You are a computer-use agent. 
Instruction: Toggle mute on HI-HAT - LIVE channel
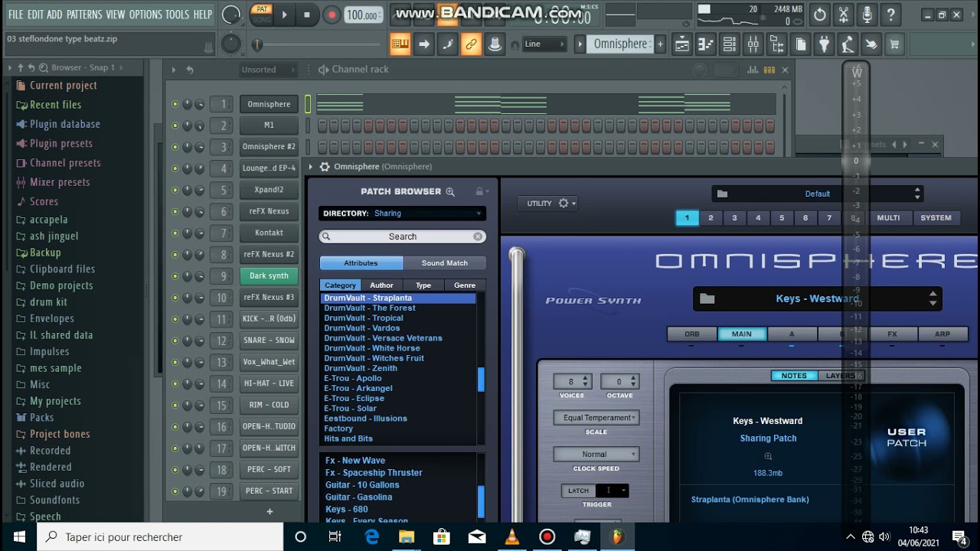click(x=175, y=383)
